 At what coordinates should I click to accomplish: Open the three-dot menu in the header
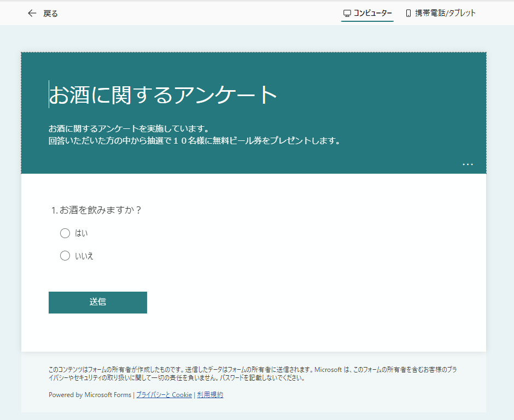coord(468,164)
